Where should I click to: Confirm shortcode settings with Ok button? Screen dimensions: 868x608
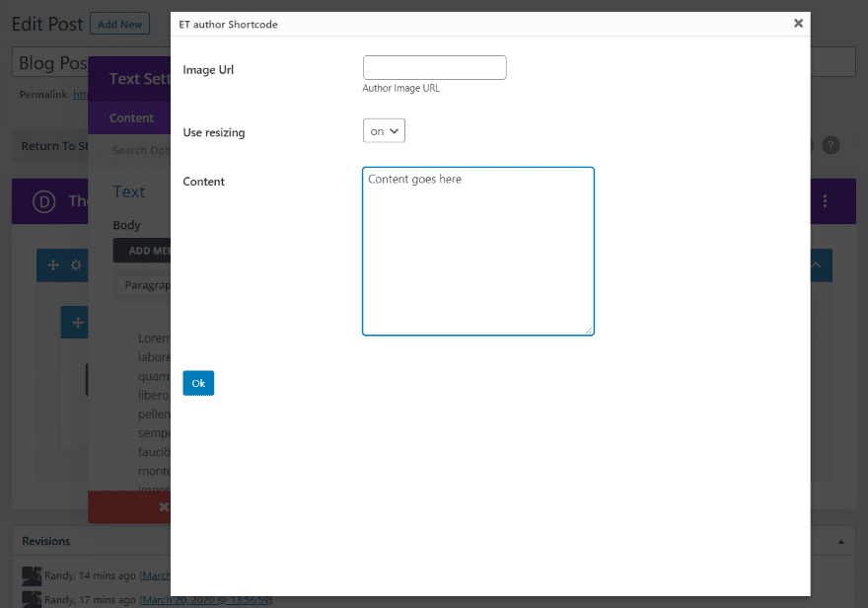[x=198, y=383]
